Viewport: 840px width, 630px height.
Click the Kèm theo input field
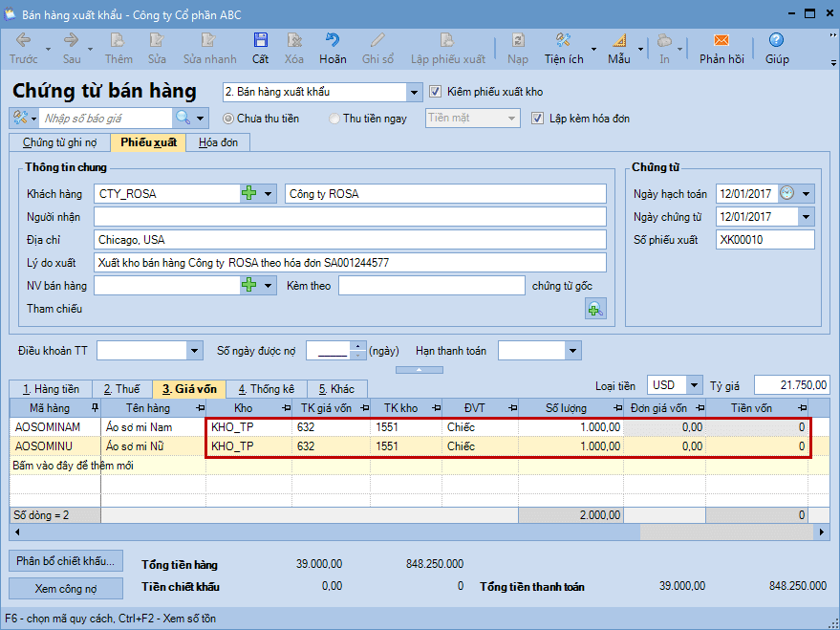coord(432,286)
